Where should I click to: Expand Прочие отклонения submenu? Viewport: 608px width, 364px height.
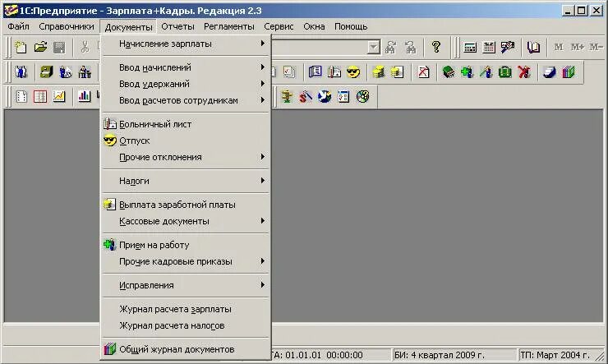point(186,157)
